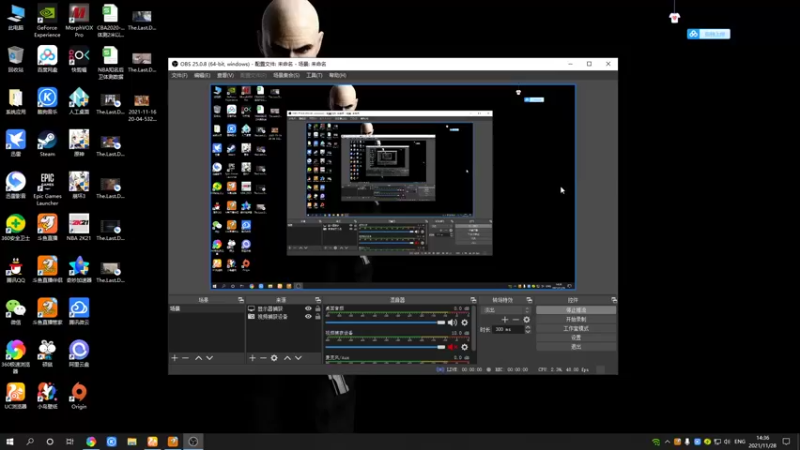The height and width of the screenshot is (450, 800).
Task: Remove the selected scene with the minus icon
Action: point(186,358)
